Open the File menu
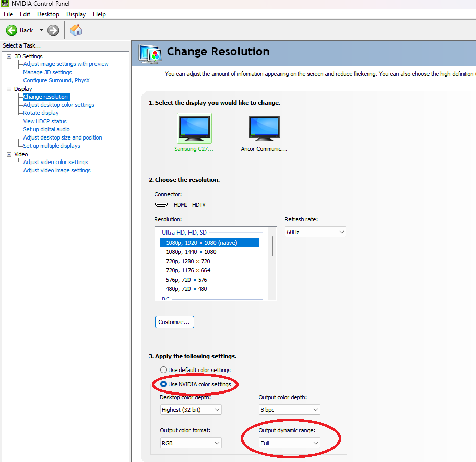Viewport: 476px width, 462px height. coord(8,14)
